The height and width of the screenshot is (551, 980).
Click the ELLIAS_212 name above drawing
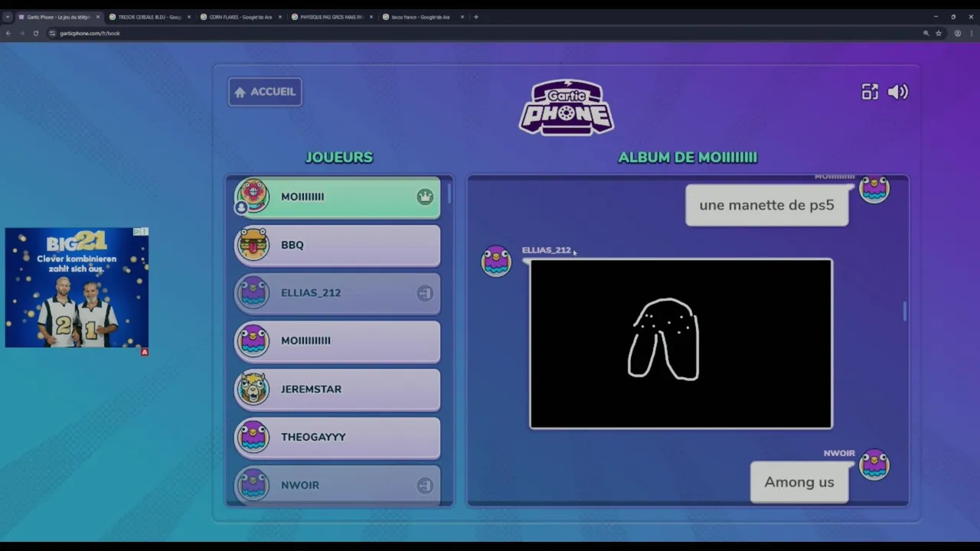546,250
